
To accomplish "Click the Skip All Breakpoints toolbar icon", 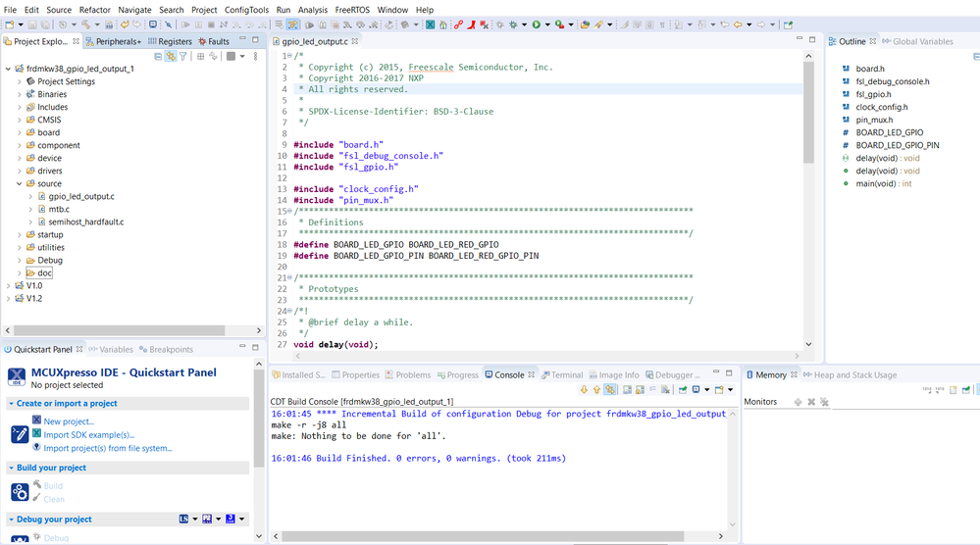I will (x=168, y=25).
